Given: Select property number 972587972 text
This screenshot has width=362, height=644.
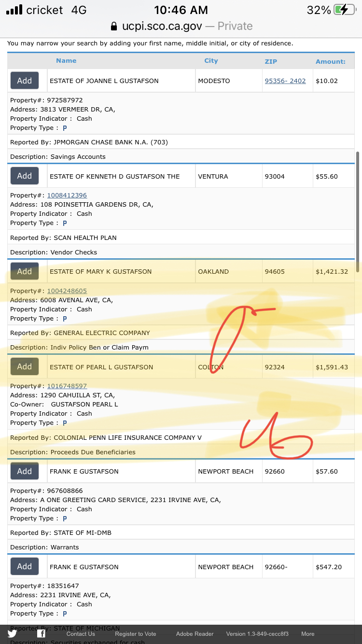Looking at the screenshot, I should pos(65,100).
